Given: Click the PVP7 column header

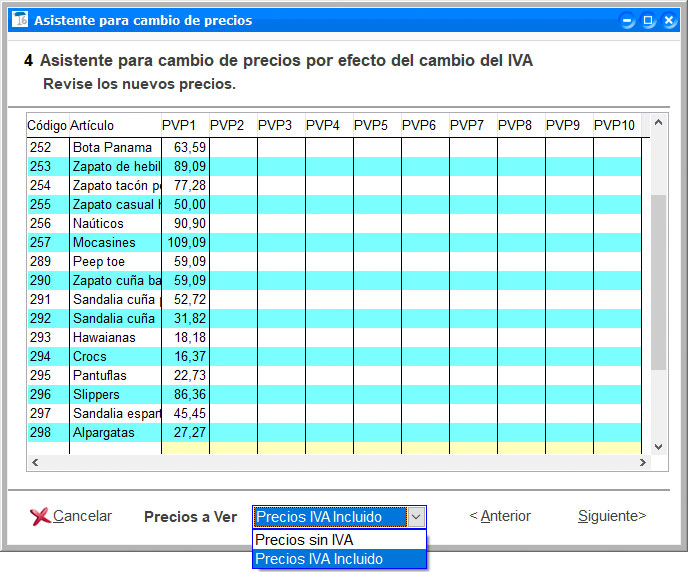Looking at the screenshot, I should click(473, 125).
